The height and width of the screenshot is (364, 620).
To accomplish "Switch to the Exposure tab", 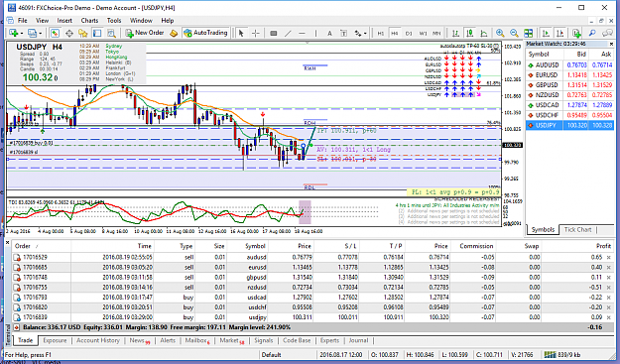I will pos(55,340).
